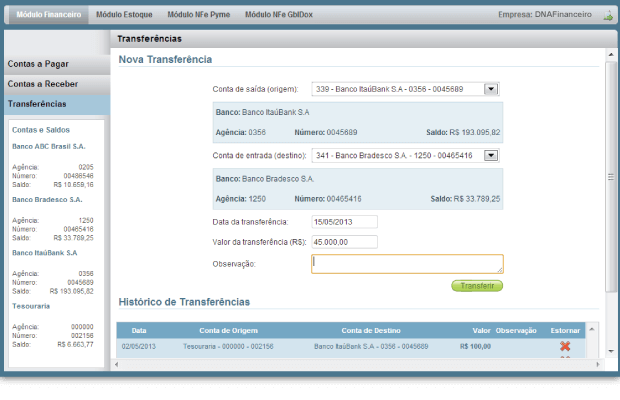Click the Saldo R$ 33.789,25 in destination box

[x=465, y=199]
